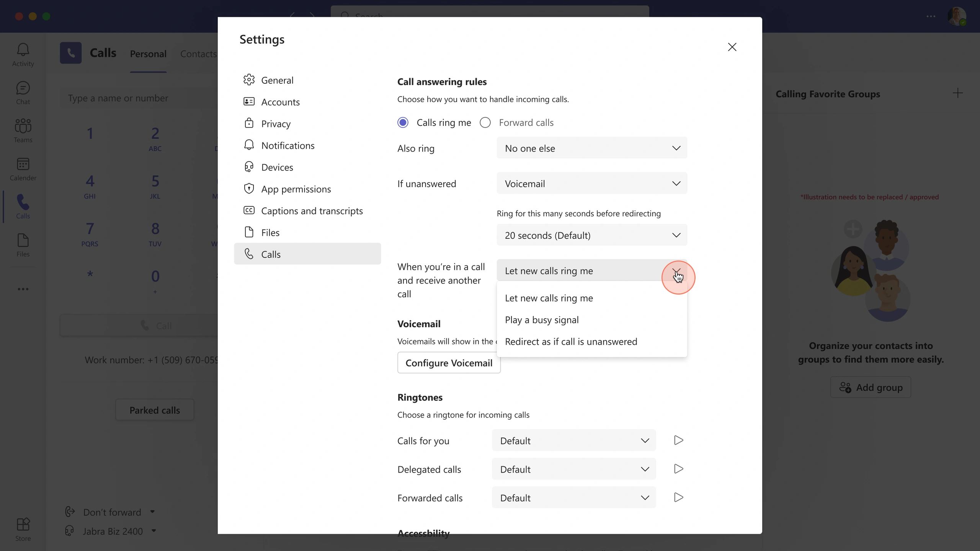Viewport: 980px width, 551px height.
Task: Switch to the Chat section
Action: [23, 92]
